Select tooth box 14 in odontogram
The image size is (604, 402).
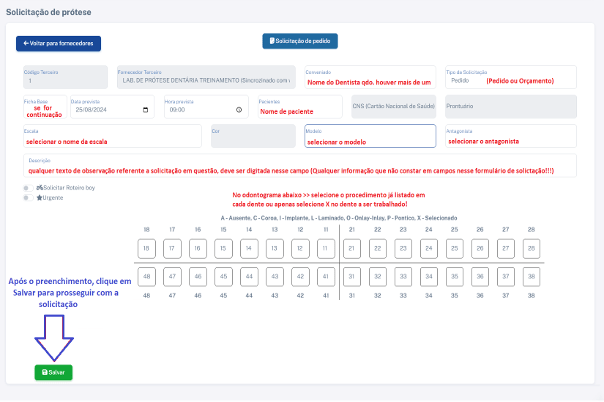point(249,249)
